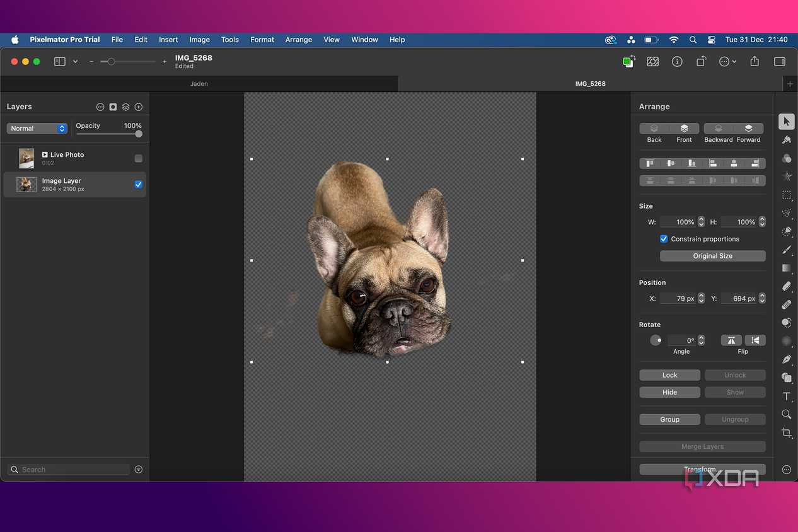This screenshot has width=798, height=532.
Task: Click the layer Opacity slider
Action: coord(109,134)
